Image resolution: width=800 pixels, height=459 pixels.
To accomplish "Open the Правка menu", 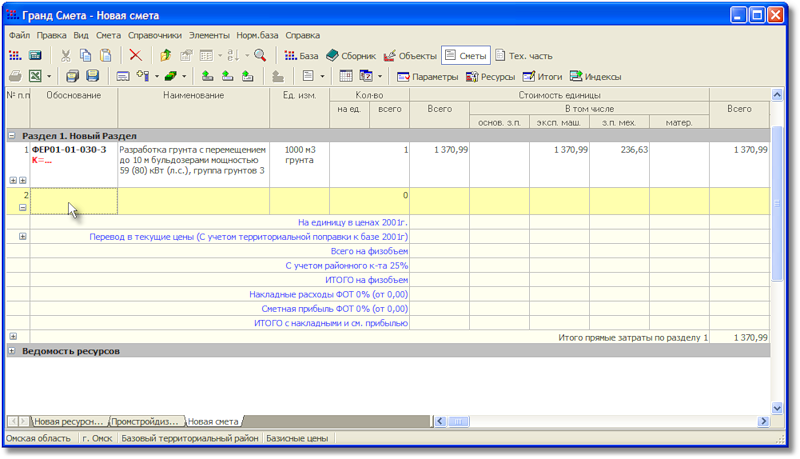I will point(52,35).
